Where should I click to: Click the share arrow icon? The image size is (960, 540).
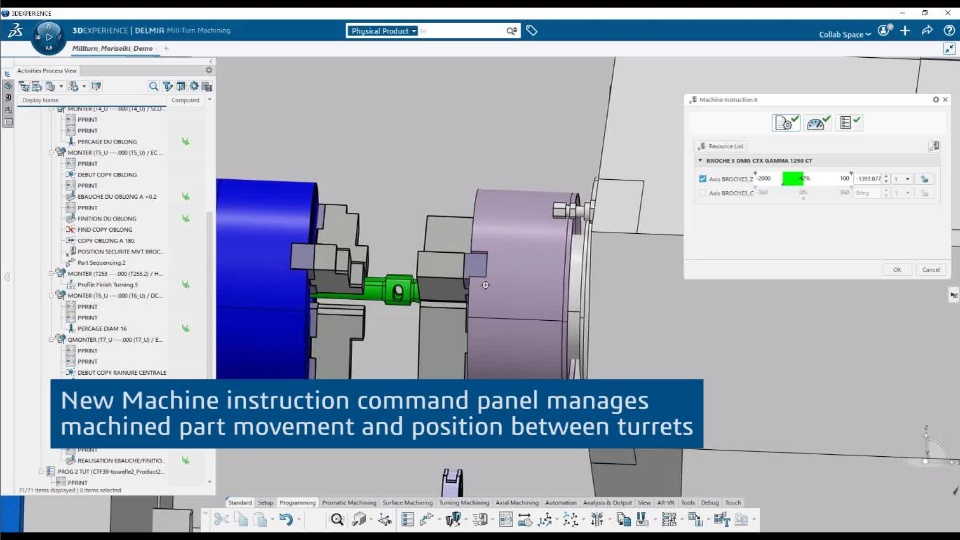coord(927,30)
